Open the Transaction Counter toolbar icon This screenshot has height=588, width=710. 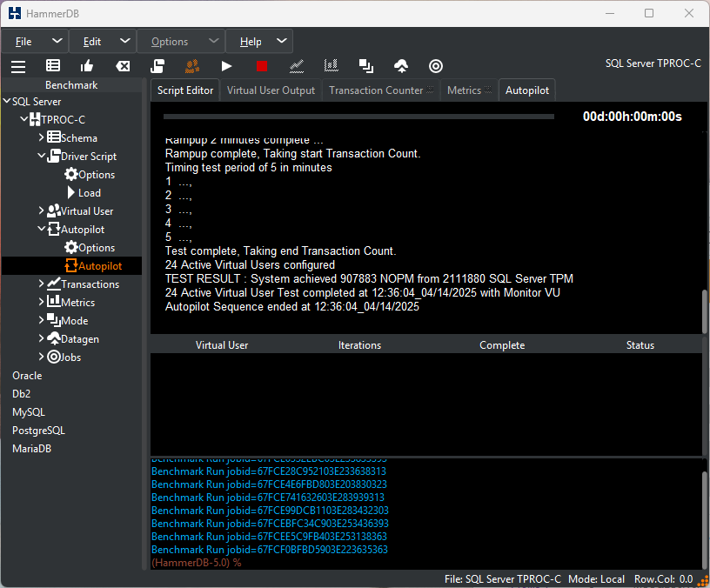(x=297, y=66)
